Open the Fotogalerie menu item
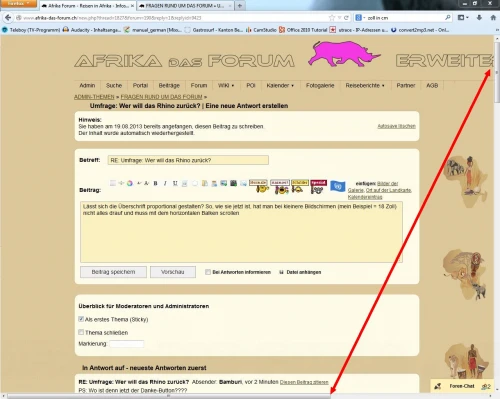The image size is (500, 399). pyautogui.click(x=320, y=85)
